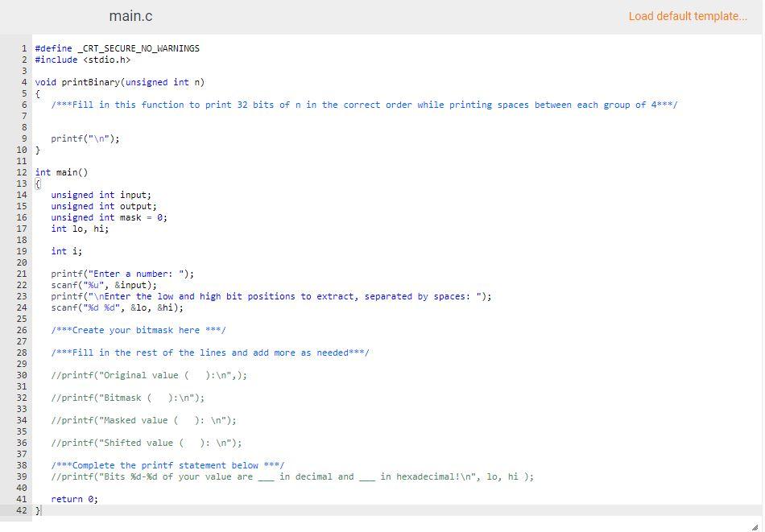Screen dimensions: 765x532
Task: Select the main.c tab
Action: (130, 16)
